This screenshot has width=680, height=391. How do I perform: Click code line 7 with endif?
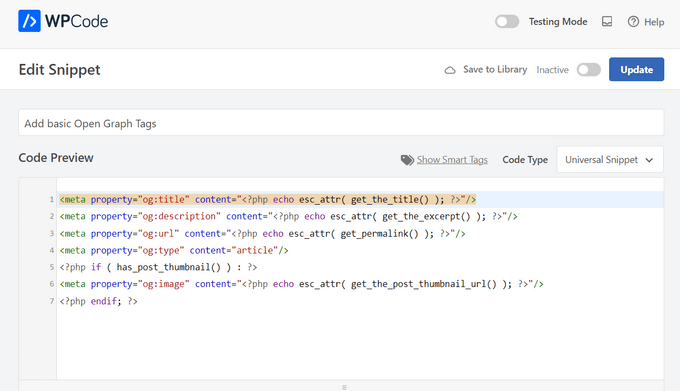coord(98,301)
